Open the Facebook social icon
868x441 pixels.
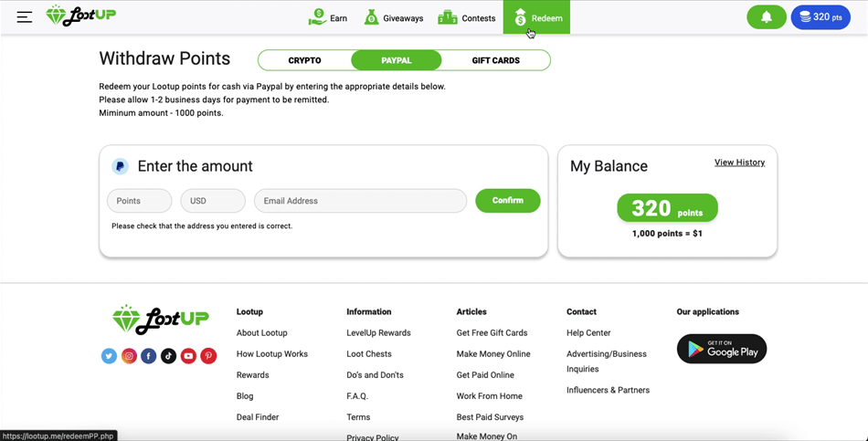[148, 356]
